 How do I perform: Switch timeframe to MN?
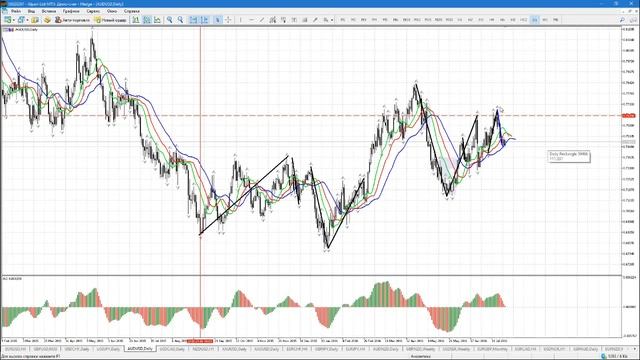pos(556,20)
